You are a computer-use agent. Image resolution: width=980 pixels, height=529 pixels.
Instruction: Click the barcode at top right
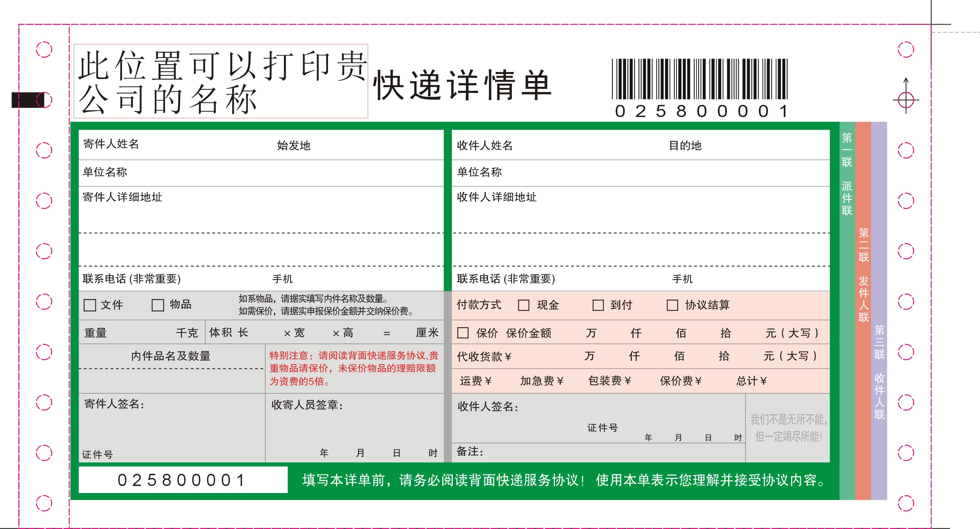(x=699, y=79)
